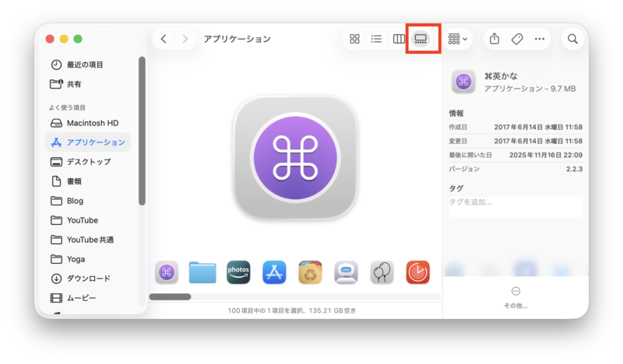This screenshot has width=623, height=364.
Task: Switch to list view in toolbar
Action: click(376, 39)
